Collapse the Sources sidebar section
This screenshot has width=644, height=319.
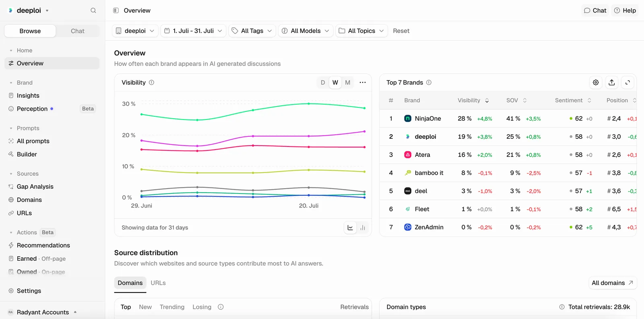[x=24, y=174]
